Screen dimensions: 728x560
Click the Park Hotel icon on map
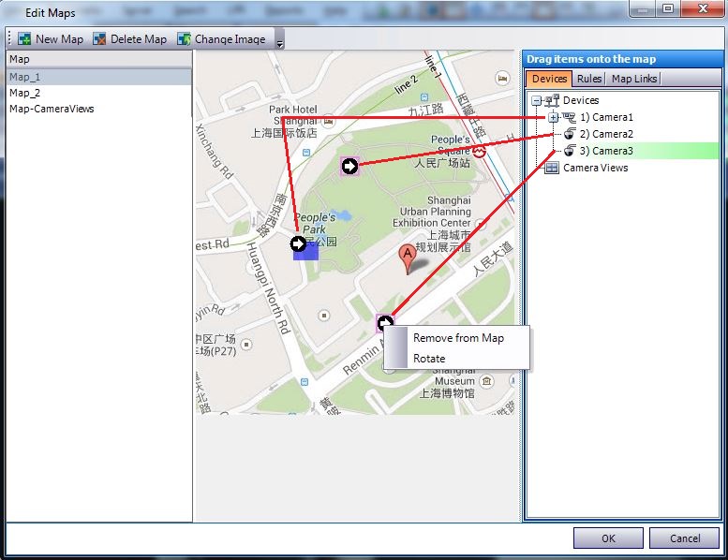pos(328,122)
